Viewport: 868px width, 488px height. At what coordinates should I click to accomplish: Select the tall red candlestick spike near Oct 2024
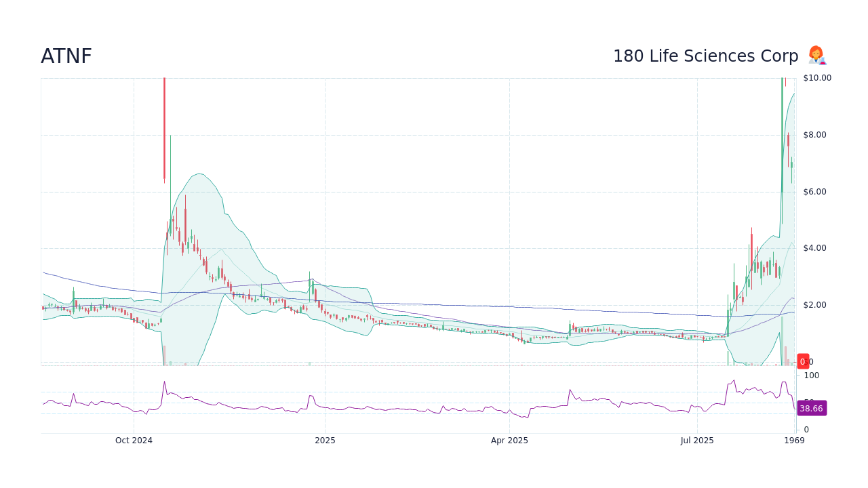(x=164, y=129)
